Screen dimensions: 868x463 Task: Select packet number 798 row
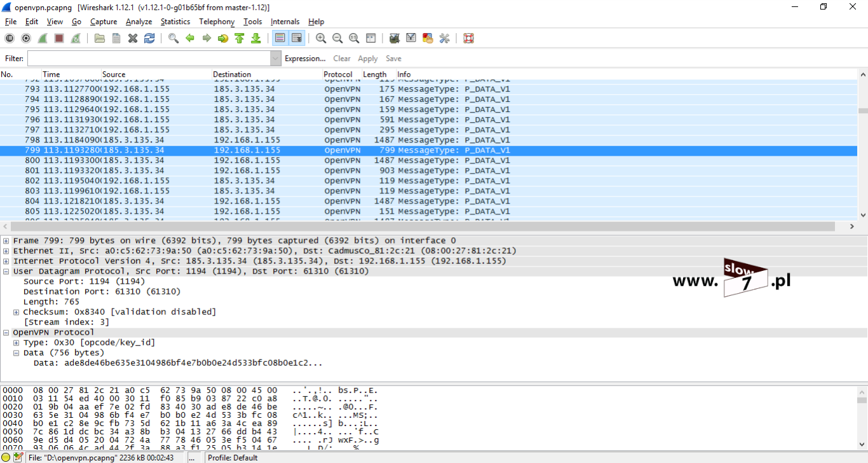[x=428, y=140]
